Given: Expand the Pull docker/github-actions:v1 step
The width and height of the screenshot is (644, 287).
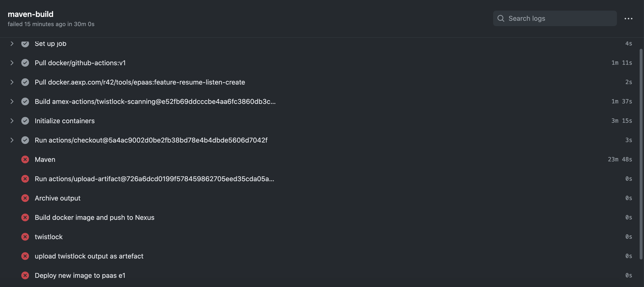Looking at the screenshot, I should point(12,63).
